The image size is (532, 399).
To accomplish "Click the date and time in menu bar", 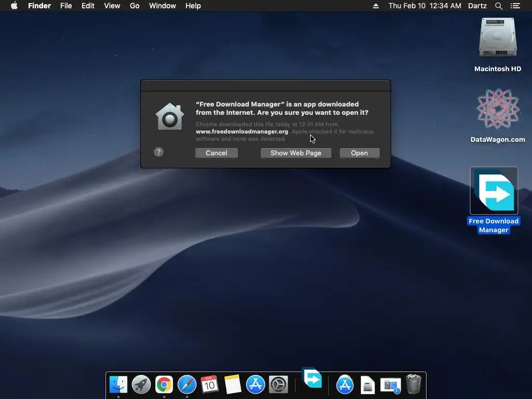I will pos(425,6).
